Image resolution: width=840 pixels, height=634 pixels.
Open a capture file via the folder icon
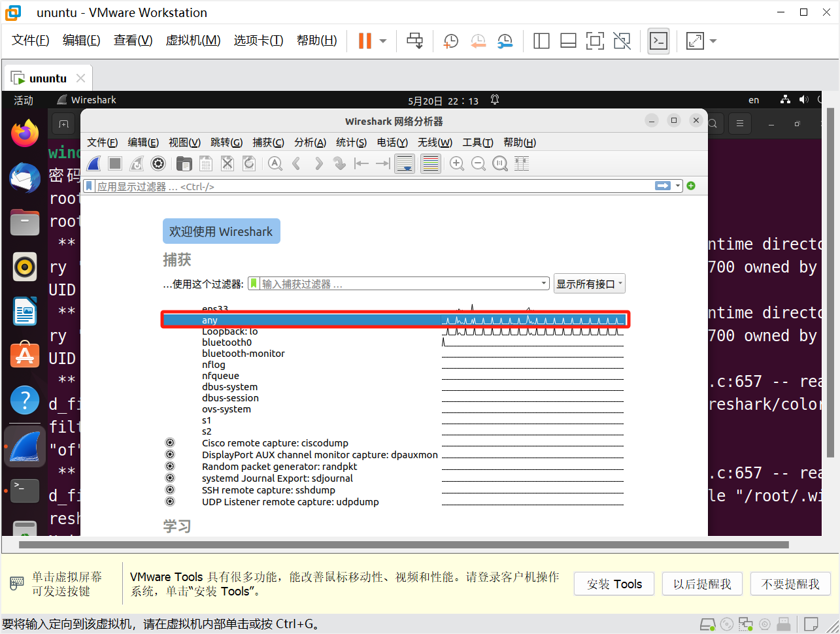(184, 163)
